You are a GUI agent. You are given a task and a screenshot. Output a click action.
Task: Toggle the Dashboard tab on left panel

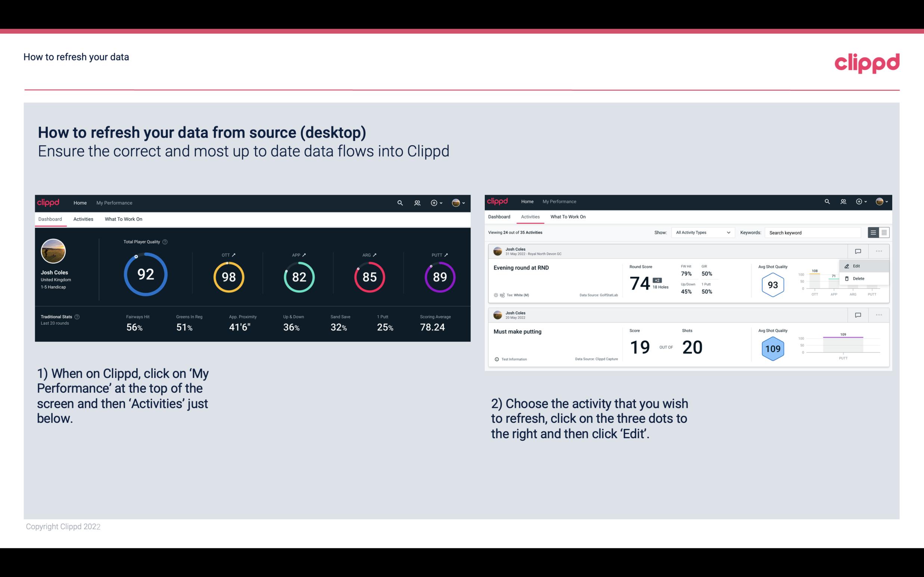[x=50, y=219]
